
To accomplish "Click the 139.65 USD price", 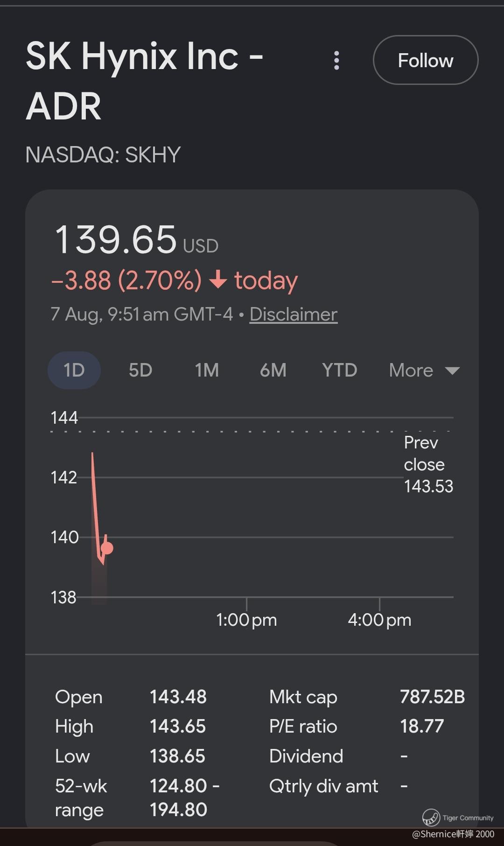I will 137,239.
